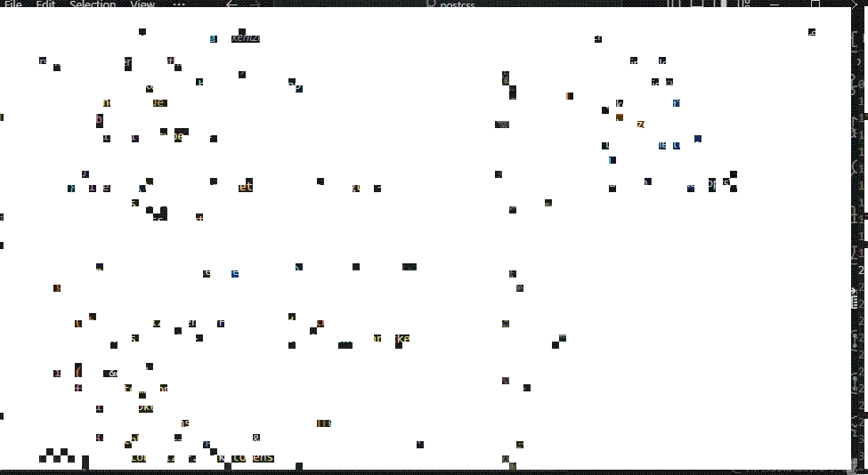Open the Edit menu
The width and height of the screenshot is (868, 475).
tap(45, 4)
